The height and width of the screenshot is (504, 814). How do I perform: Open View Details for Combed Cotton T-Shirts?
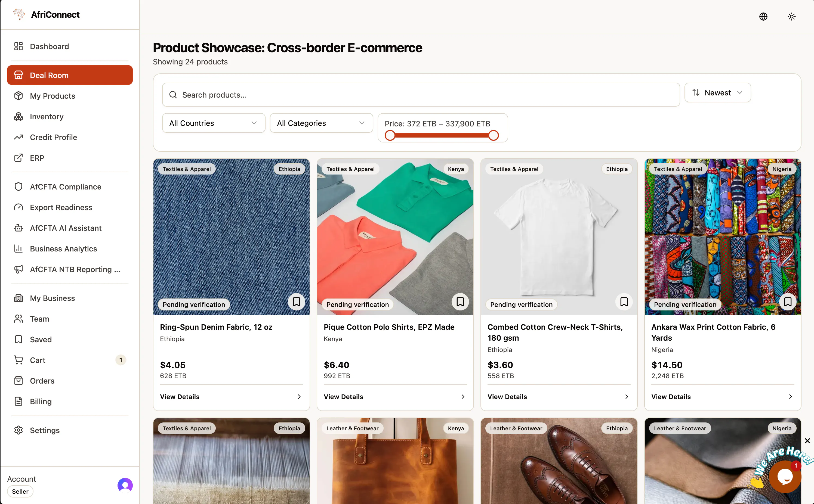click(559, 397)
